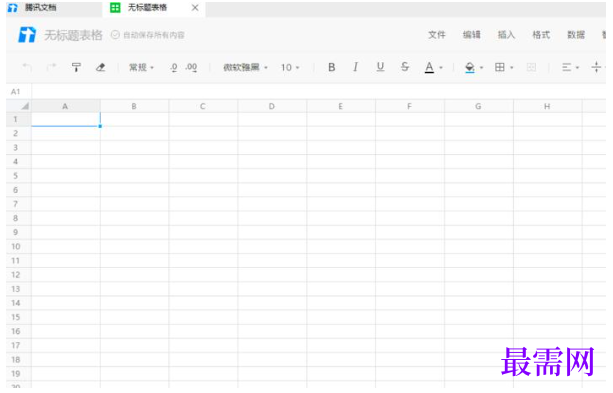Open the 格式 menu

[541, 35]
